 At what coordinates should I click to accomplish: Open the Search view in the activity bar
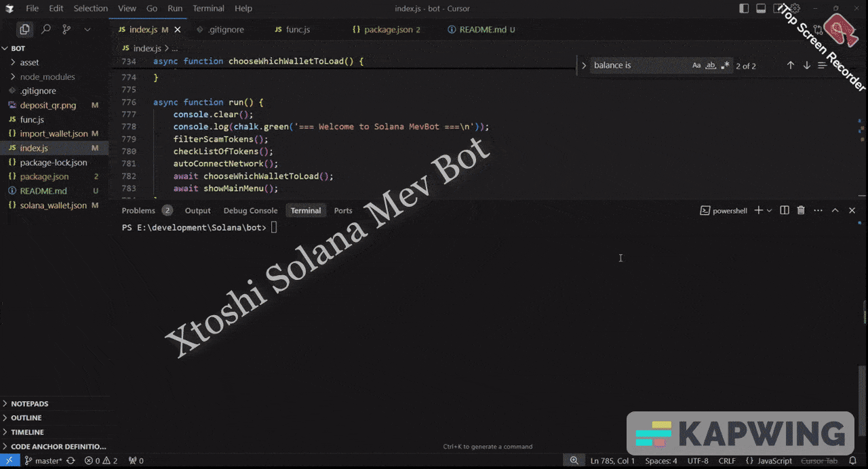[x=45, y=29]
